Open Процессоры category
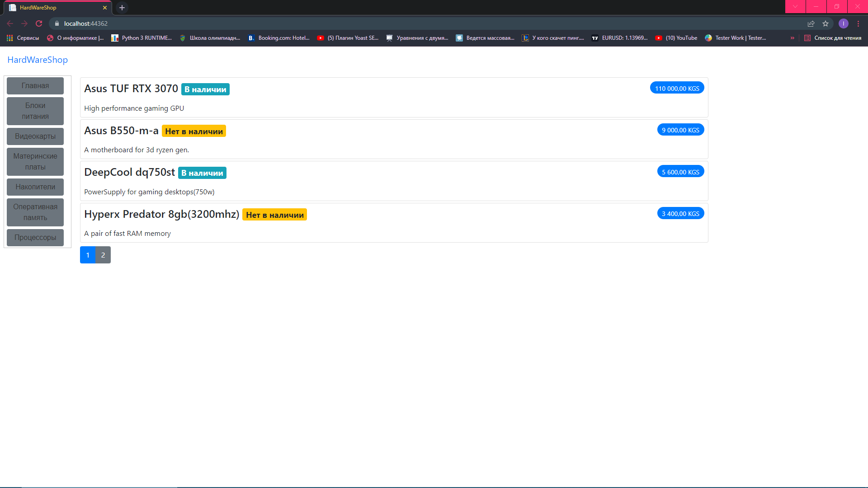 coord(35,238)
